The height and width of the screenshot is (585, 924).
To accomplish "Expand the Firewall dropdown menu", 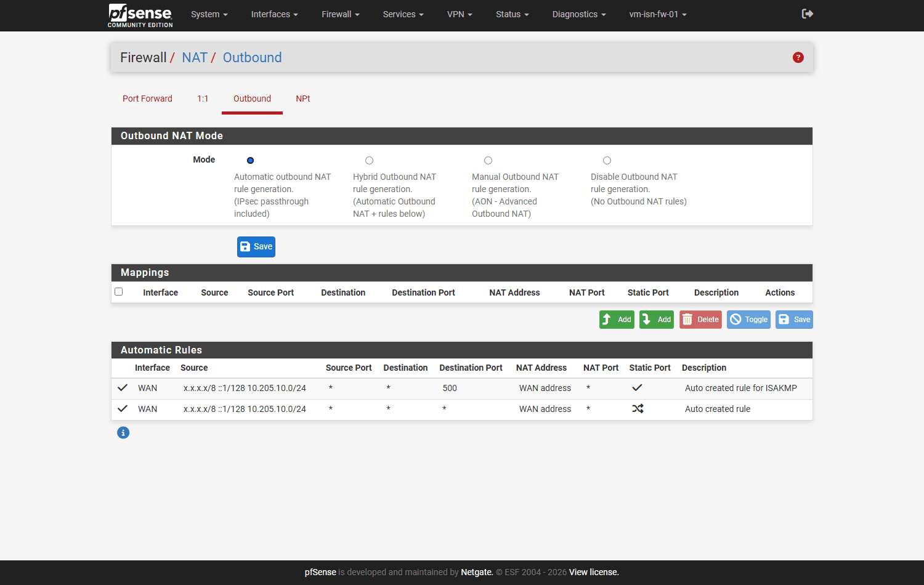I will click(341, 14).
